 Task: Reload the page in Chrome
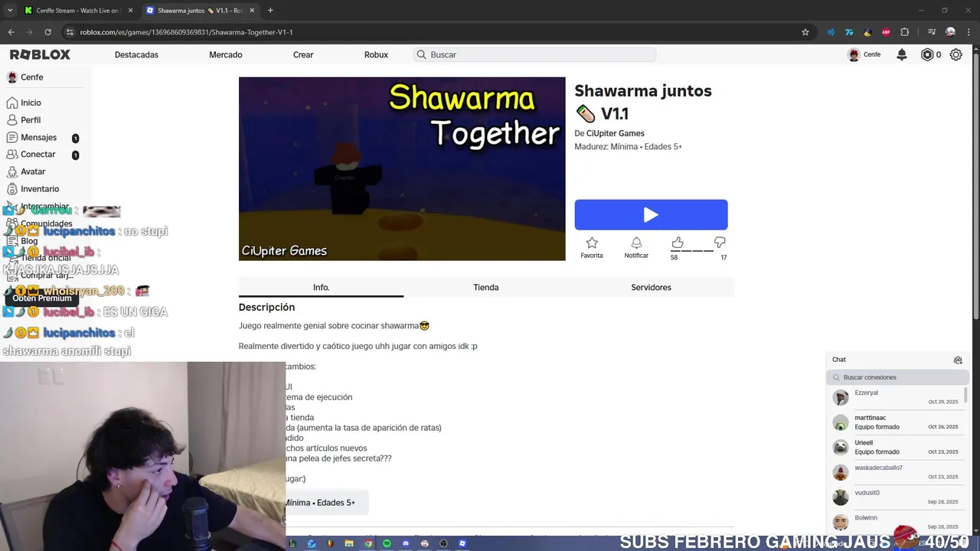coord(47,32)
